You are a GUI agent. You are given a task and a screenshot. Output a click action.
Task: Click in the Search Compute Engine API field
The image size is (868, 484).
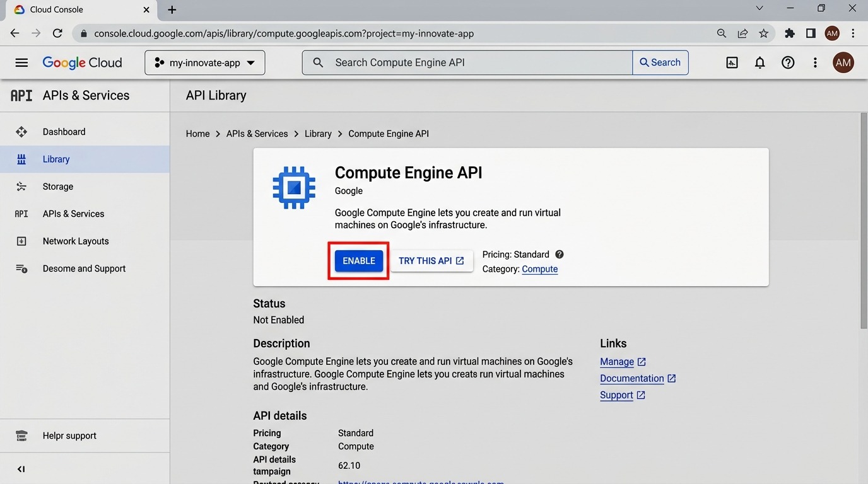point(467,62)
